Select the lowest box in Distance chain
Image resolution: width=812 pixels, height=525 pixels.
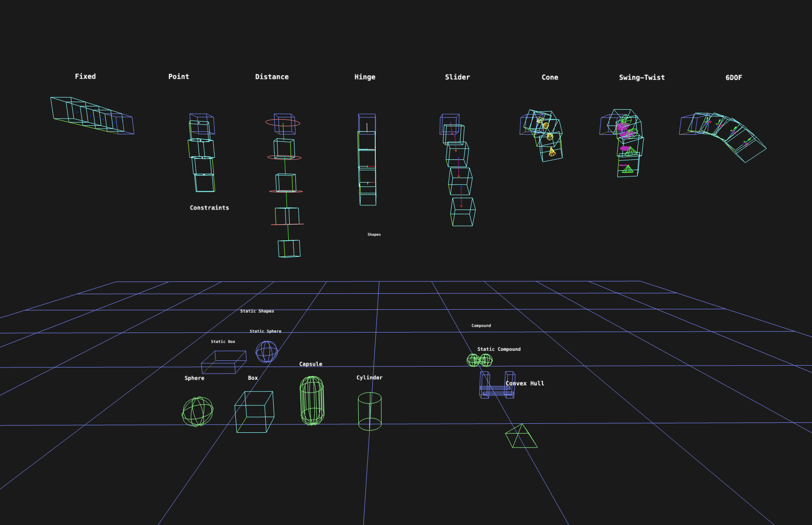tap(289, 249)
